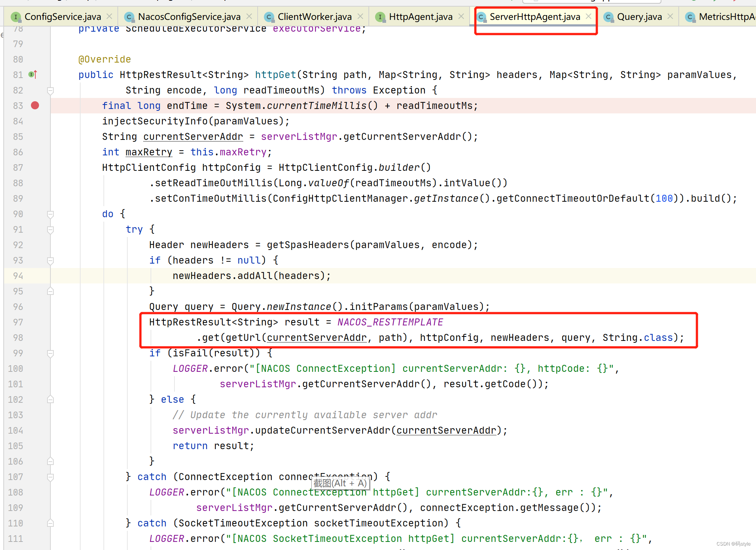Screen dimensions: 756x550
Task: Click Query.newInstance on line 96
Action: [281, 307]
